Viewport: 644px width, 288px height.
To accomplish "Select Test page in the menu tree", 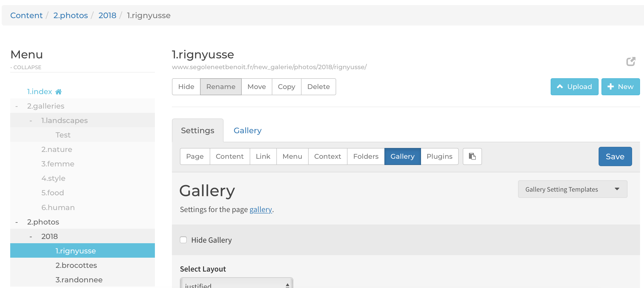I will 63,135.
